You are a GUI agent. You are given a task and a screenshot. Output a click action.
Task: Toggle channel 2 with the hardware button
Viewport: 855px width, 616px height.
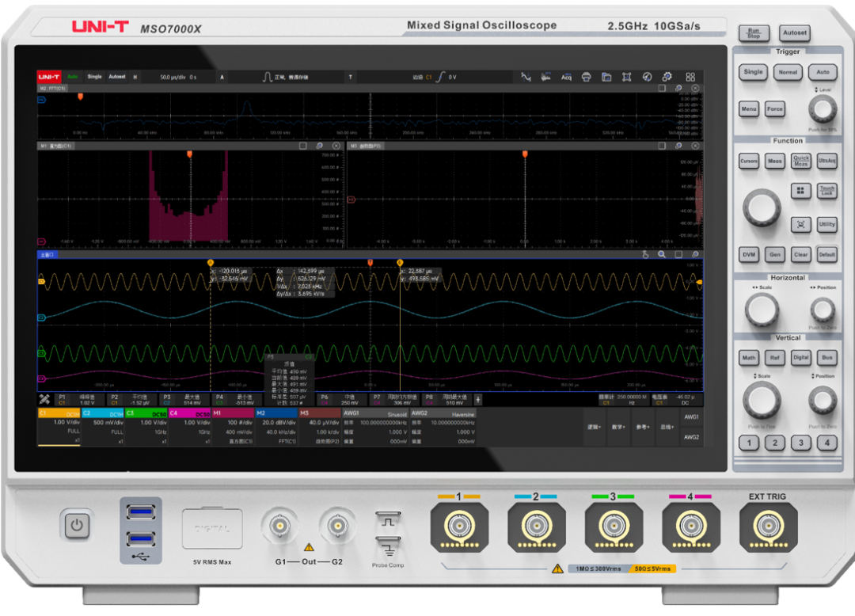click(775, 443)
